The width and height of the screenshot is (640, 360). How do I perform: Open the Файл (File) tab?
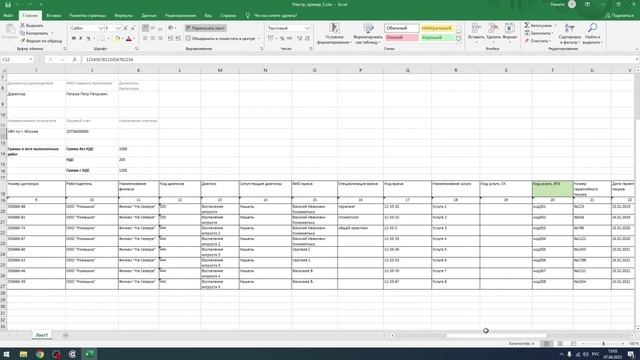8,16
